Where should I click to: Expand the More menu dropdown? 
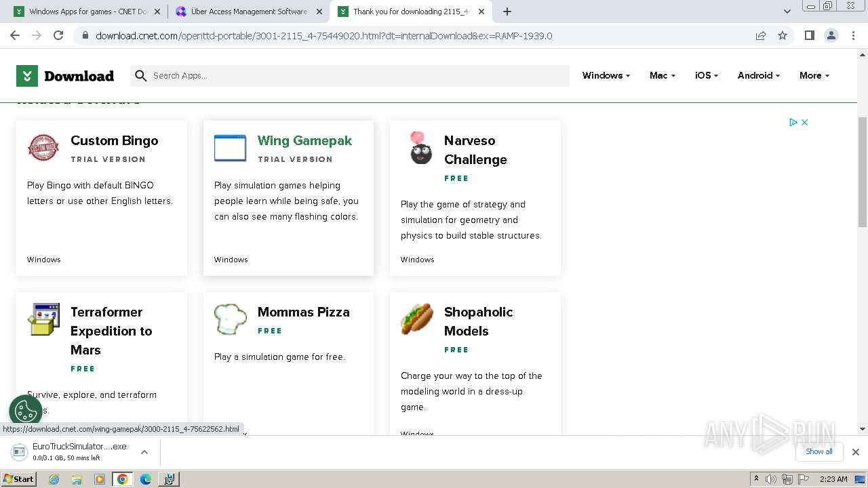(x=814, y=76)
